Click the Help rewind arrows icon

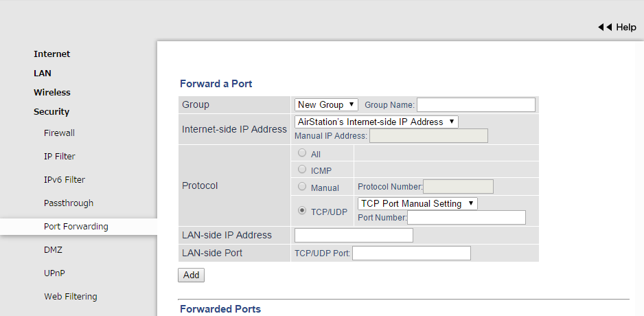tap(604, 27)
